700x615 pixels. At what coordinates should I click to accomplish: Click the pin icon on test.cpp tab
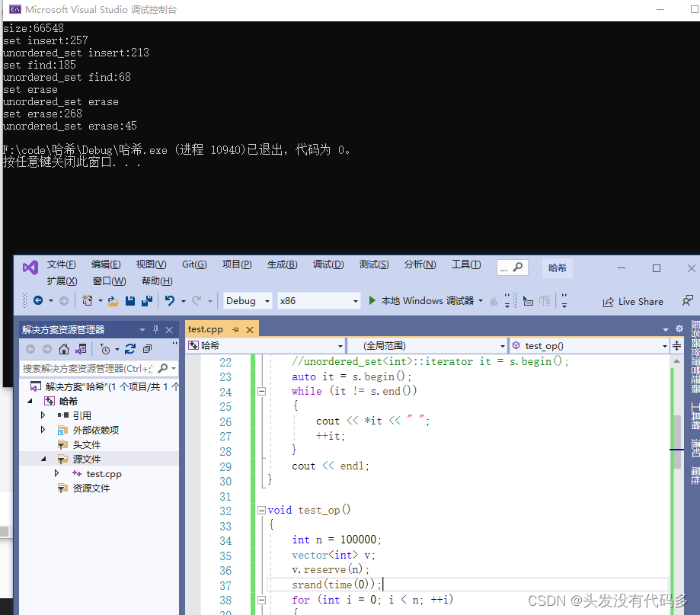coord(235,330)
